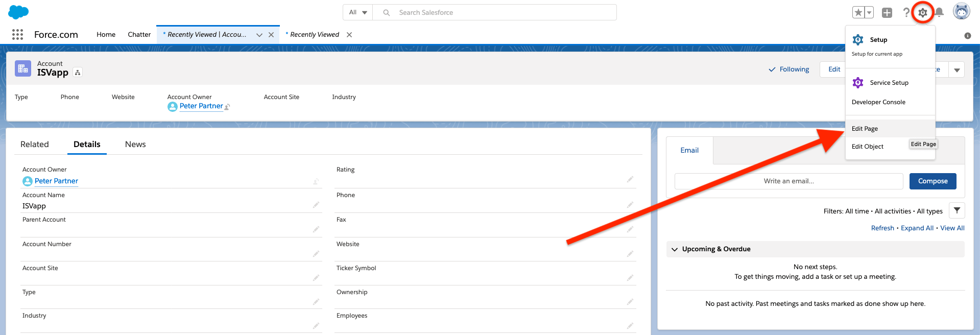Image resolution: width=980 pixels, height=335 pixels.
Task: Select the Email activity tab
Action: point(689,150)
